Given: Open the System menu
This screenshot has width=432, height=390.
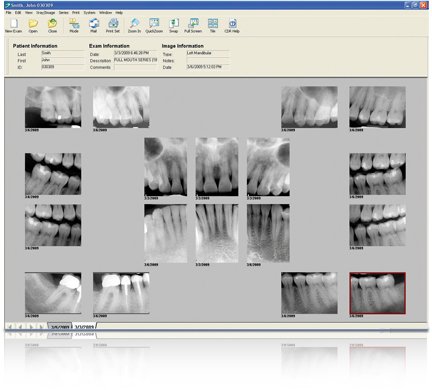Looking at the screenshot, I should 89,13.
